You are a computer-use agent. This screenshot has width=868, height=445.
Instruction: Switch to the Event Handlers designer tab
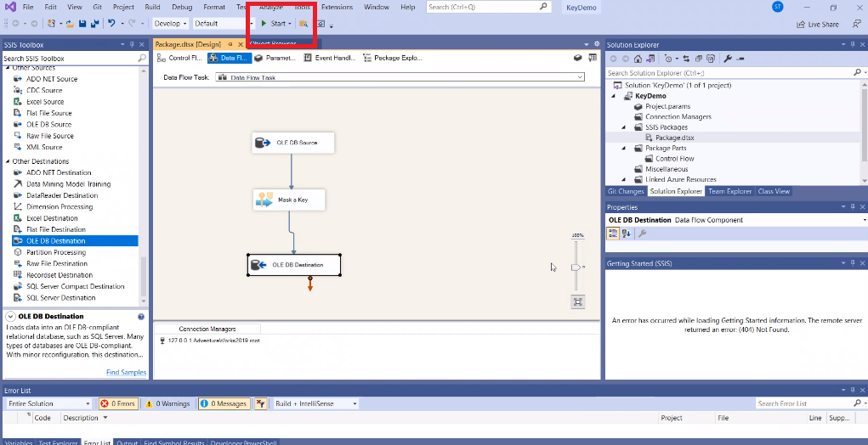pyautogui.click(x=330, y=58)
